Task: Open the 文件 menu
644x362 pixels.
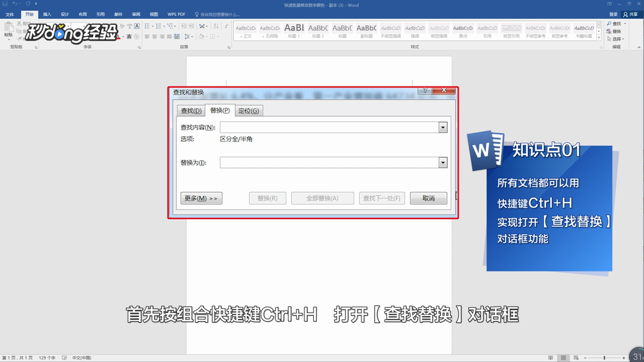Action: pos(10,15)
